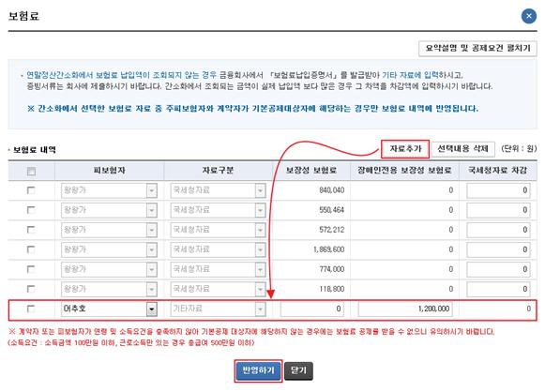Screen dimensions: 545x392
Task: Open 자료구분 dropdown in the 572,212 row
Action: tap(218, 230)
